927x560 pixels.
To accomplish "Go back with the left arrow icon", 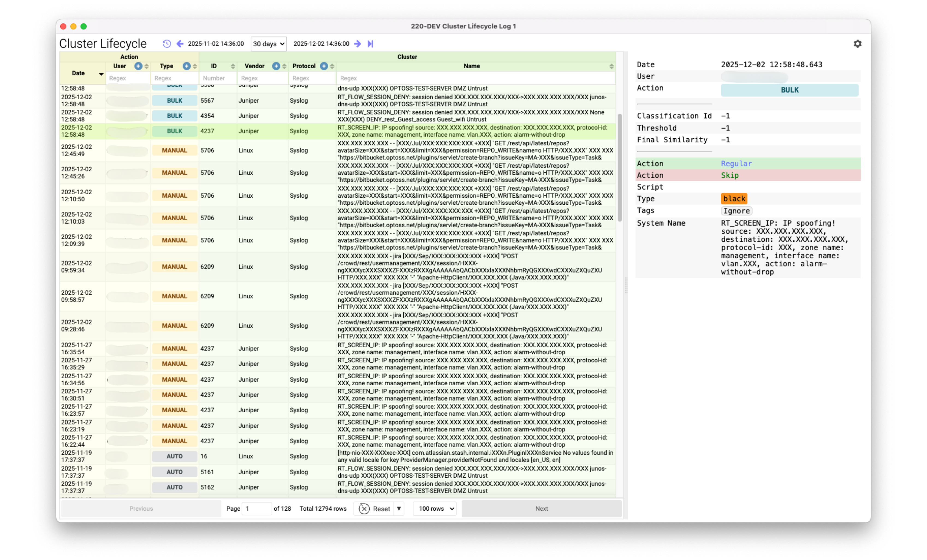I will 180,44.
